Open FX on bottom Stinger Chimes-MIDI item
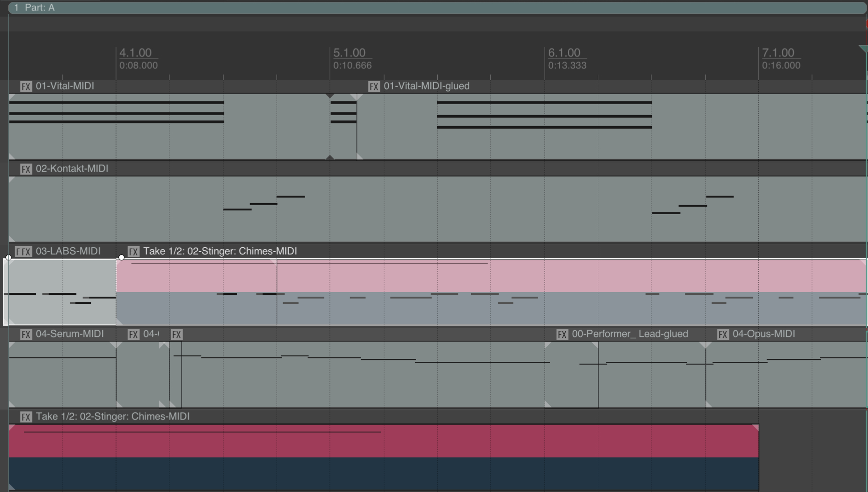 click(x=26, y=416)
